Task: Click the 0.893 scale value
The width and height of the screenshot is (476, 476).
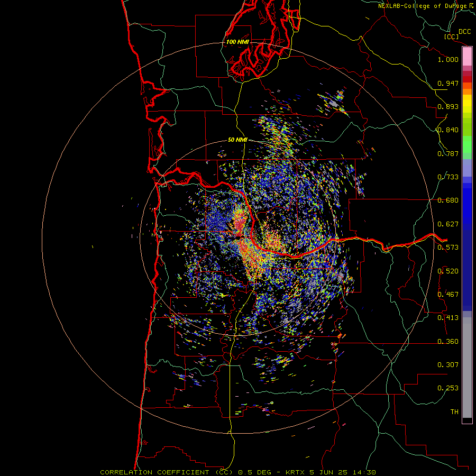Action: [x=448, y=106]
